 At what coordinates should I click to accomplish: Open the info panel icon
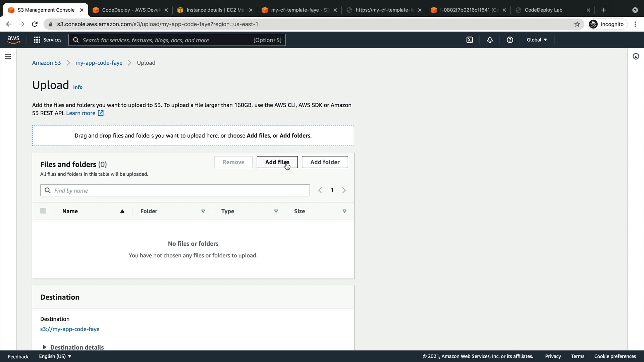tap(636, 56)
